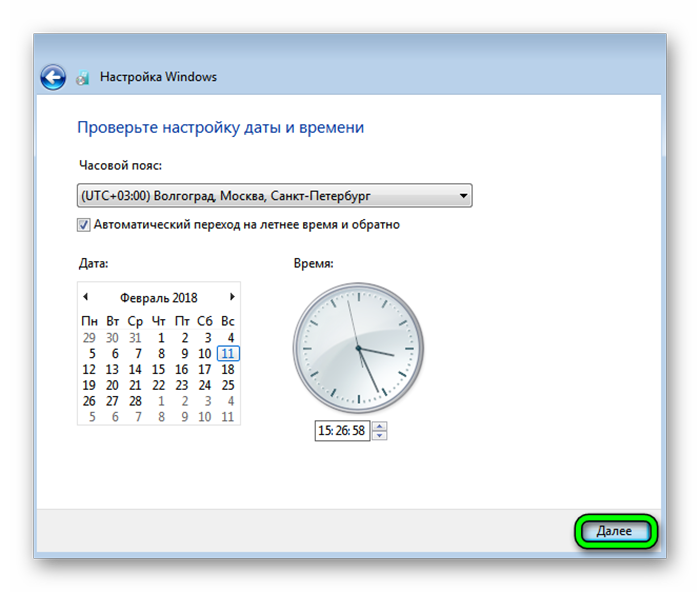Select January 29 in the calendar
This screenshot has width=700, height=592.
[89, 338]
